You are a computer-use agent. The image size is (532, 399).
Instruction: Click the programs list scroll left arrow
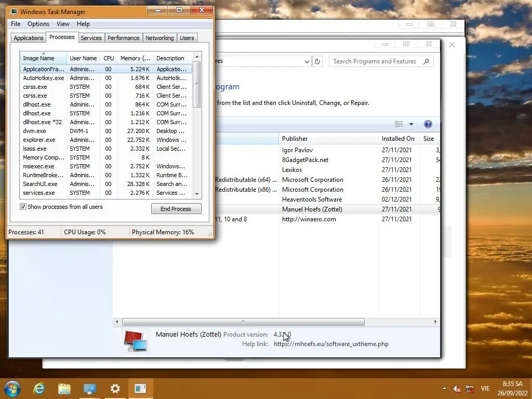pos(117,322)
